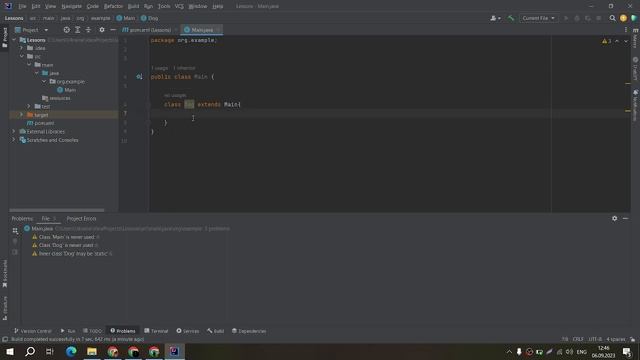This screenshot has width=640, height=360.
Task: Open Project panel gear options
Action: (x=102, y=30)
